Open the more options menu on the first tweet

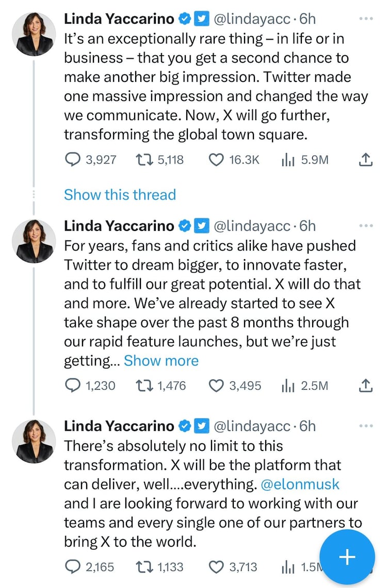pyautogui.click(x=365, y=19)
